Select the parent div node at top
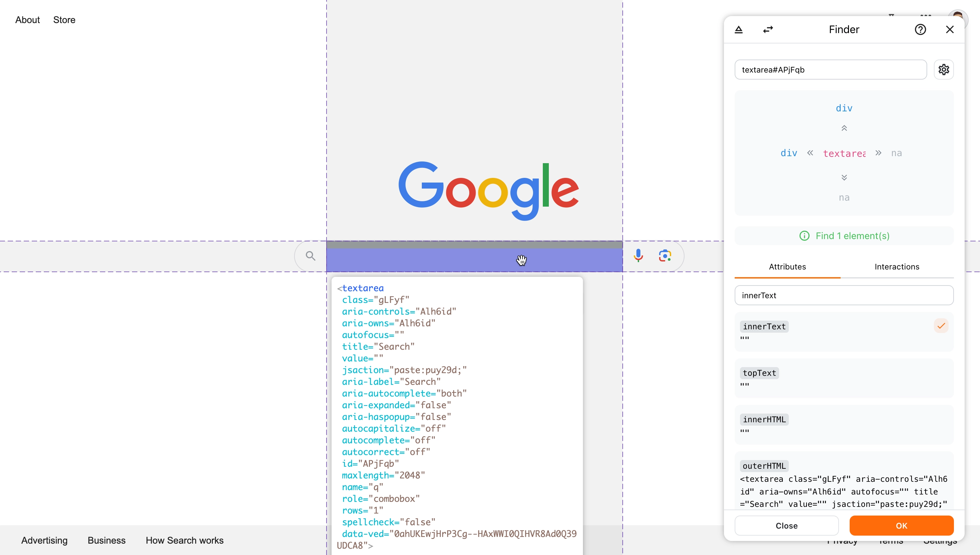Image resolution: width=980 pixels, height=555 pixels. pyautogui.click(x=844, y=108)
